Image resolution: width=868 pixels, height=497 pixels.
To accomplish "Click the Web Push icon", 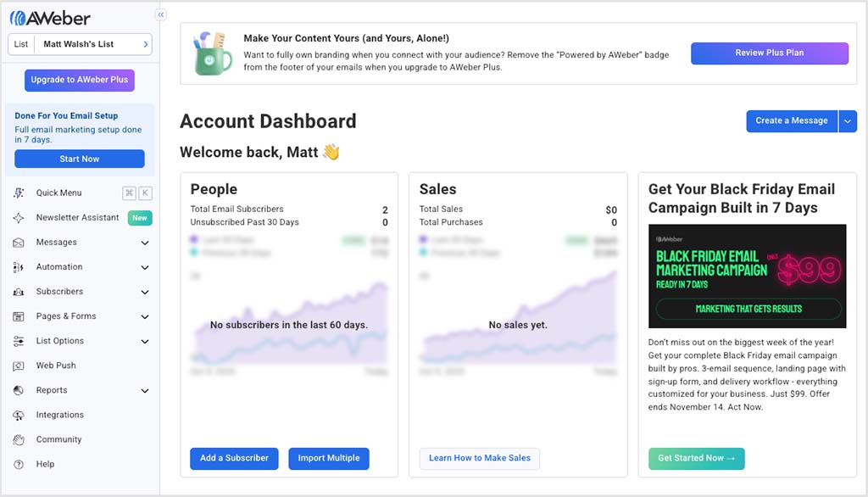I will 19,366.
